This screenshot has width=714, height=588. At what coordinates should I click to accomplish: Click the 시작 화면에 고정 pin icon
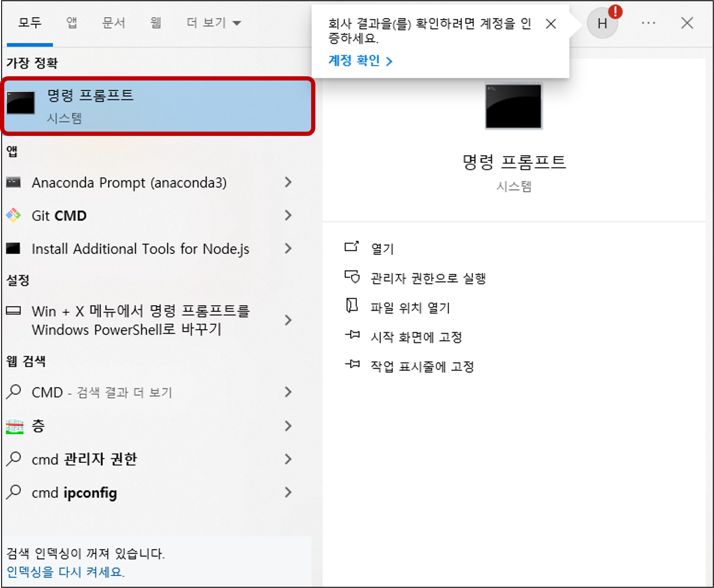pos(352,335)
